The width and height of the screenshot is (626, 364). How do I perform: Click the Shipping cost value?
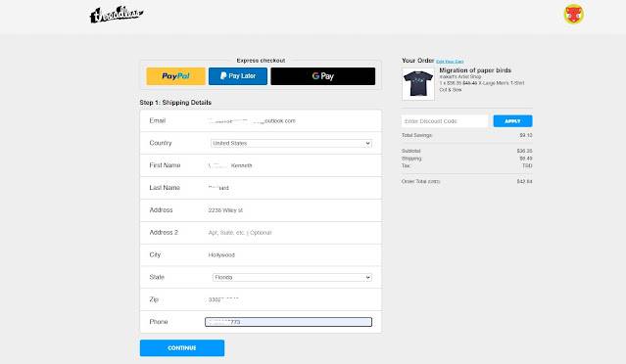(526, 159)
